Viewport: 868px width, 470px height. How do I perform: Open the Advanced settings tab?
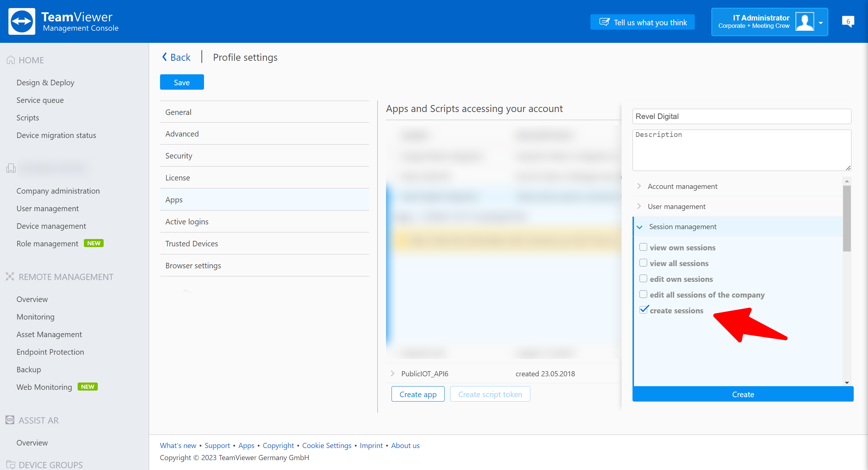pos(264,134)
